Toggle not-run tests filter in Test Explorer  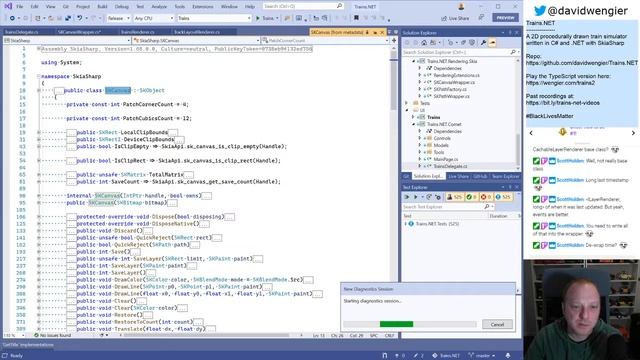pos(503,197)
